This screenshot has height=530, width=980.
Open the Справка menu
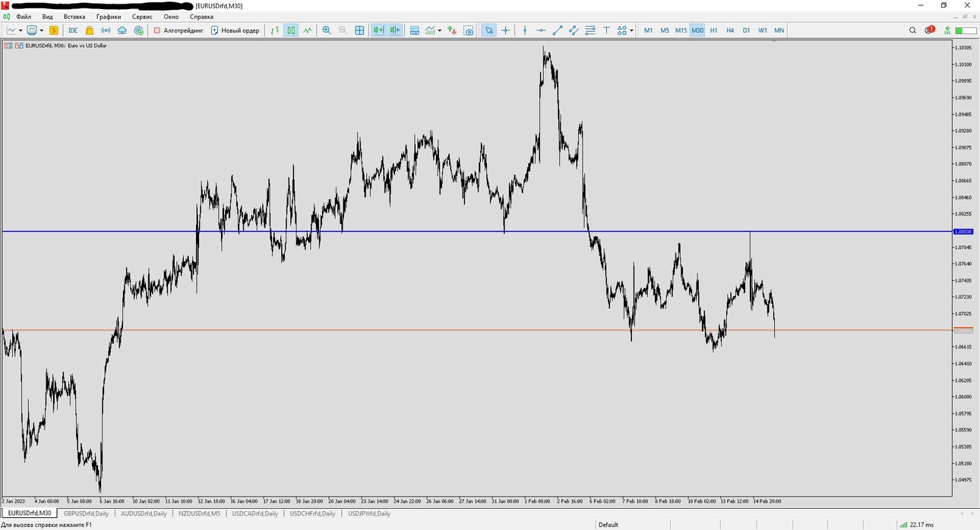[201, 17]
